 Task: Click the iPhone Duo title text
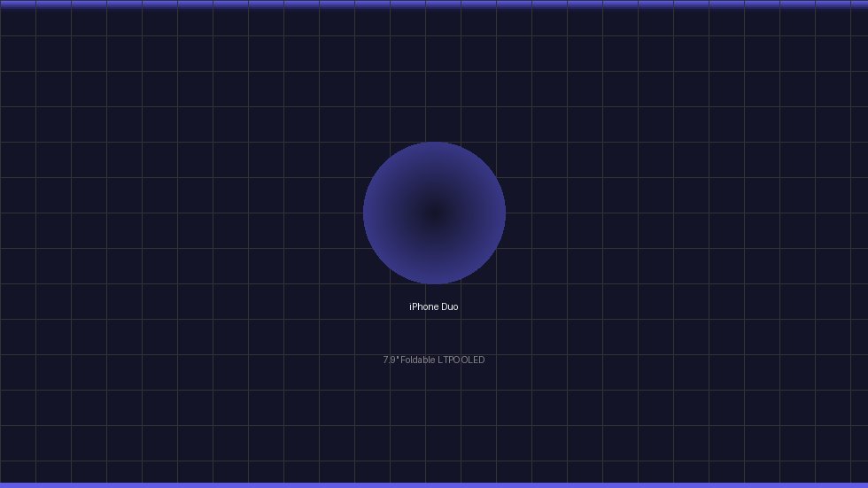pyautogui.click(x=433, y=306)
